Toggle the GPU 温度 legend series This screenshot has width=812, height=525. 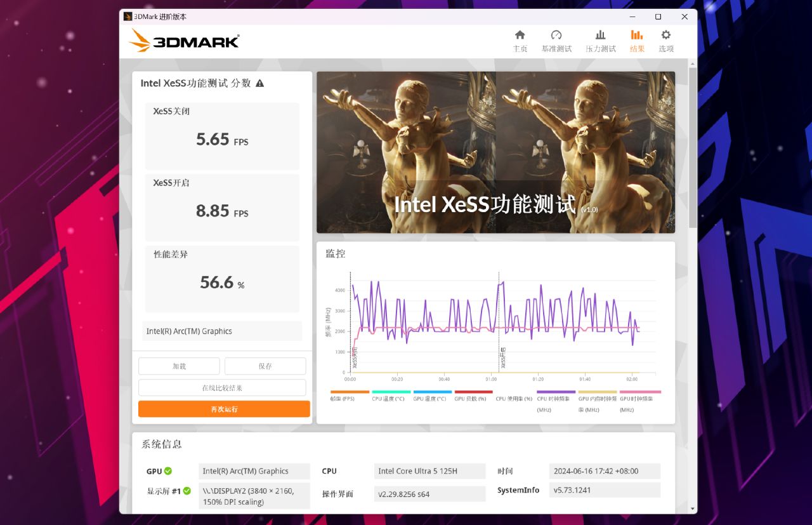coord(432,395)
